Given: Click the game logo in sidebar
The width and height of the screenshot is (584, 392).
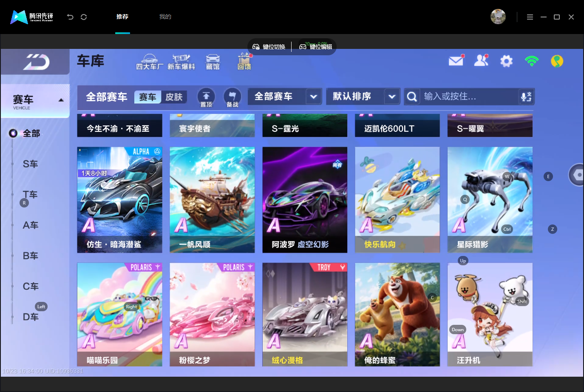Looking at the screenshot, I should (x=36, y=62).
